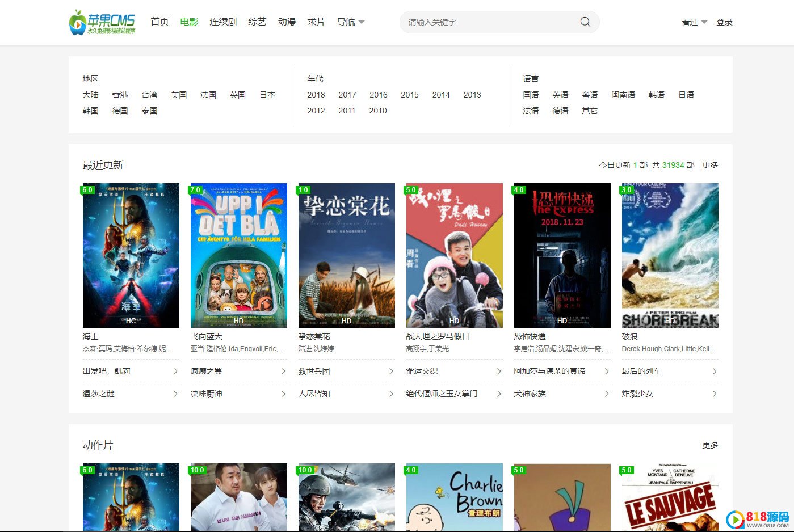The width and height of the screenshot is (794, 532).
Task: Expand the 导航 dropdown menu
Action: [350, 22]
